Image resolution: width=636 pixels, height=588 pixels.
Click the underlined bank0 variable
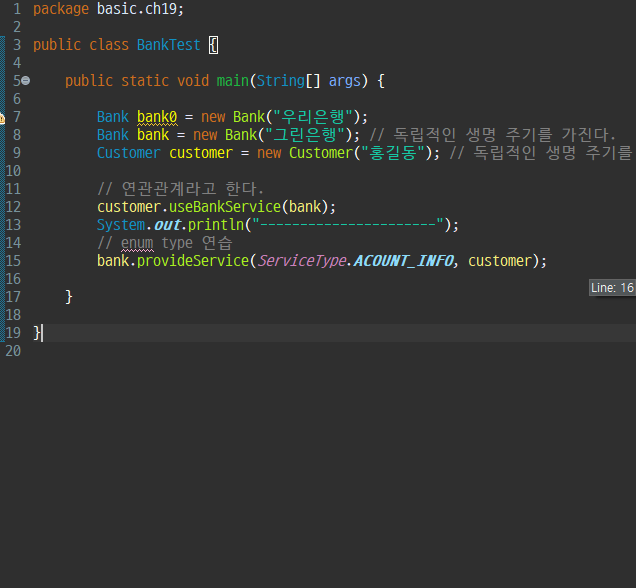[157, 117]
